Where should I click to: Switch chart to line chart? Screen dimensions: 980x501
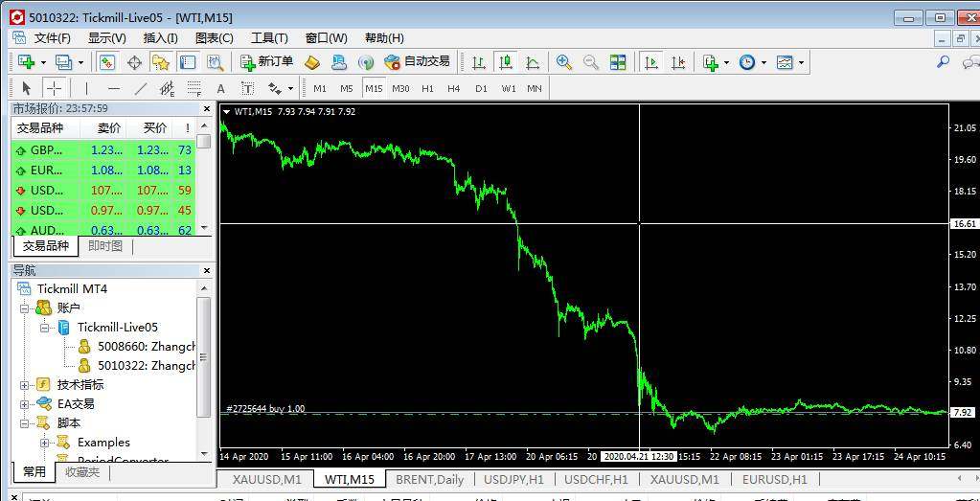click(x=533, y=62)
